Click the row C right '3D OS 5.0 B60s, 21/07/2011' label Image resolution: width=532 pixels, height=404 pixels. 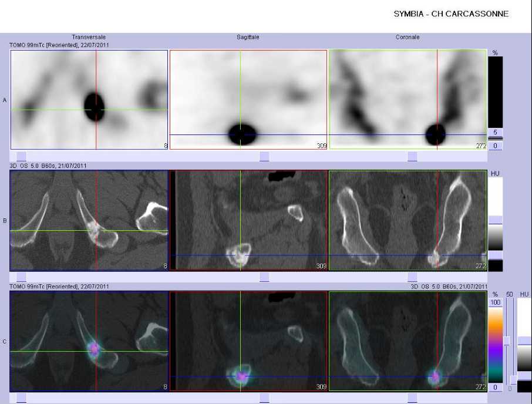click(x=449, y=287)
